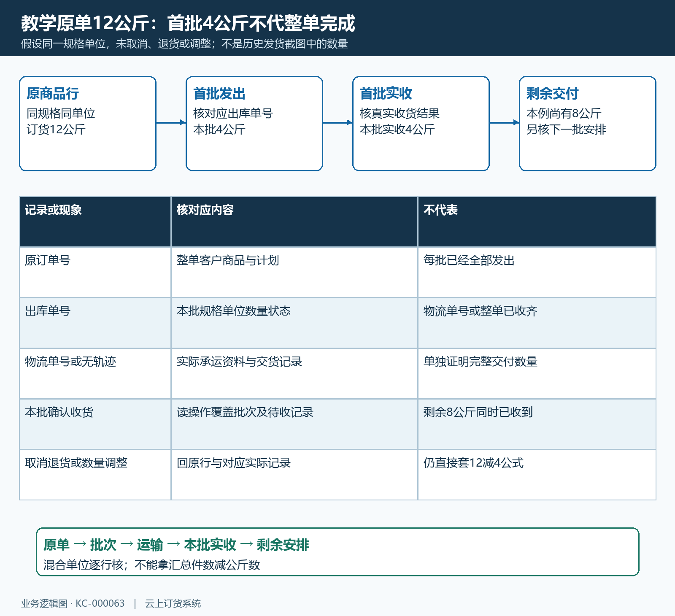Click the cell 实际承运资料与交货记录

(294, 373)
